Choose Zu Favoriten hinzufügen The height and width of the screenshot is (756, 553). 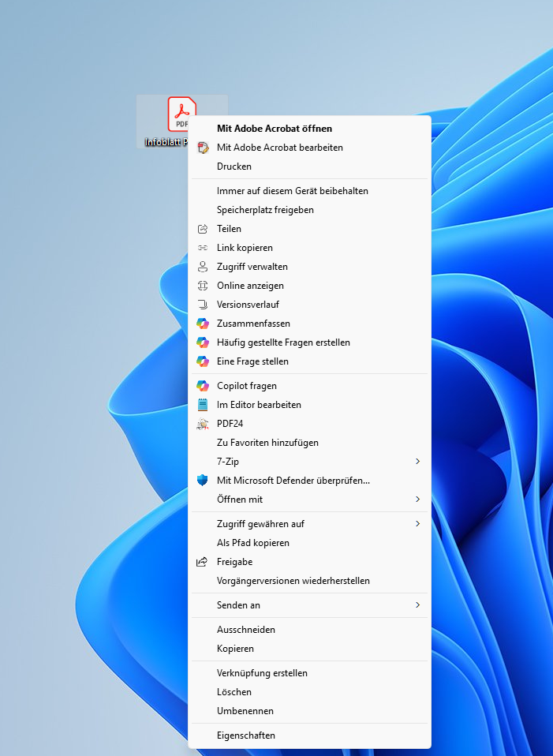point(309,443)
